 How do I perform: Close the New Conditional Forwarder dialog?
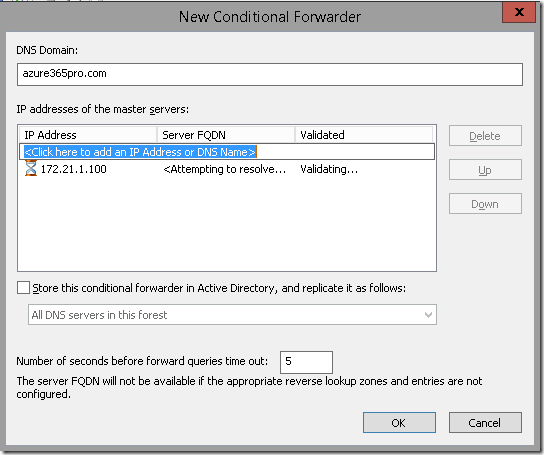coord(519,12)
